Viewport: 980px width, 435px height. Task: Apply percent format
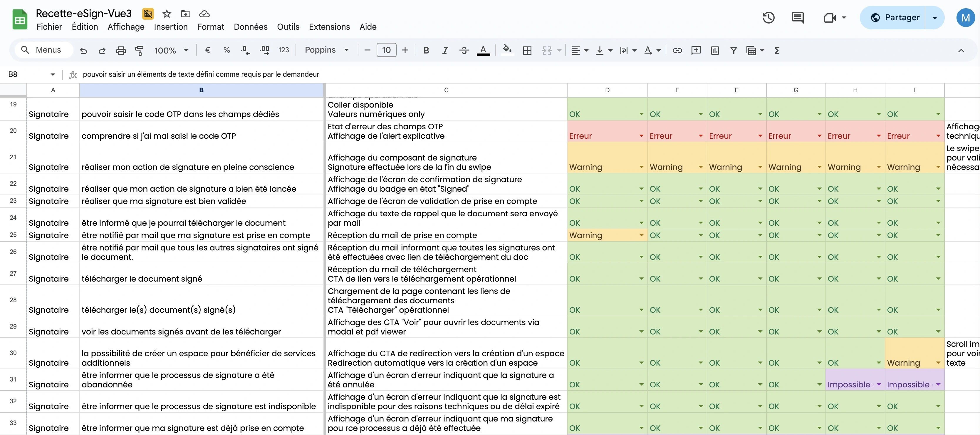pyautogui.click(x=226, y=50)
